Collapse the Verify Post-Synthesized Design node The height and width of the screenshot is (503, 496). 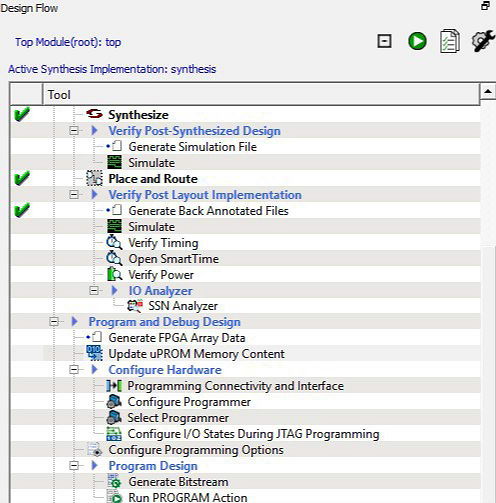pyautogui.click(x=74, y=131)
